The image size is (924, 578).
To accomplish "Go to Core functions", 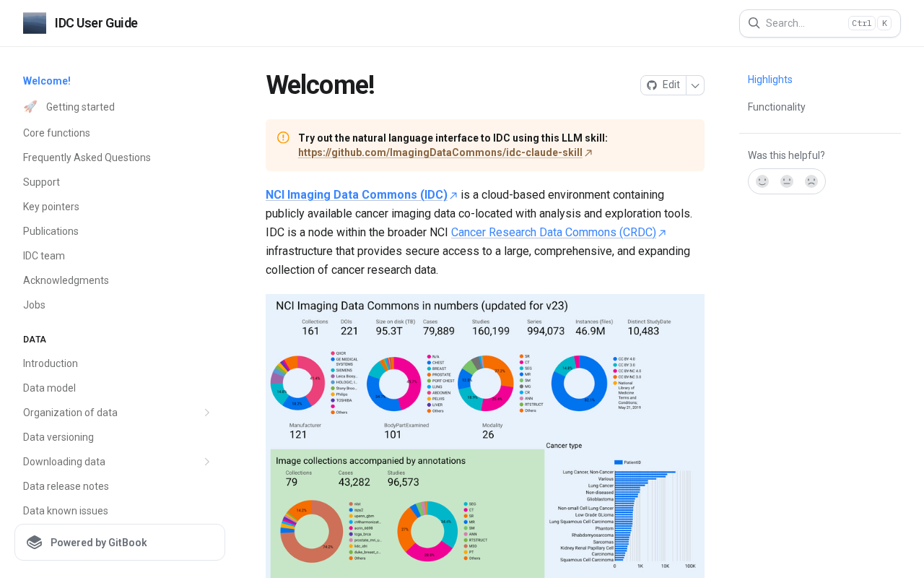I will 56,133.
